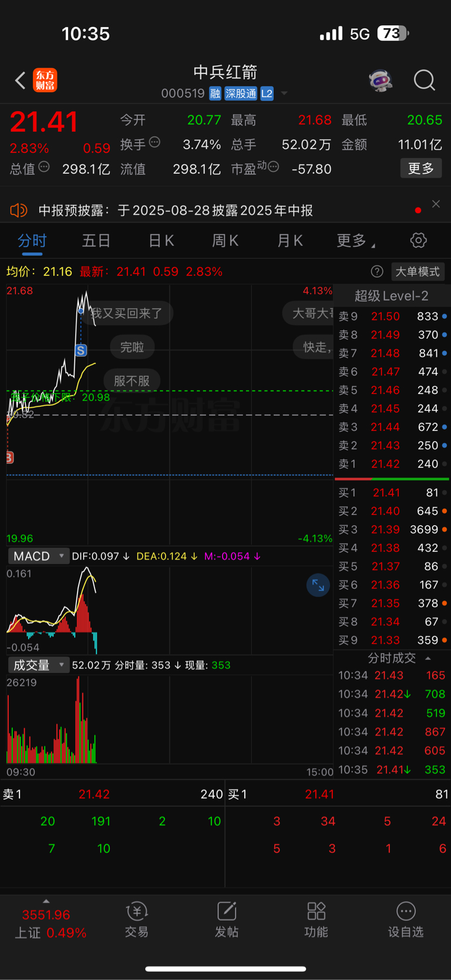Viewport: 451px width, 980px height.
Task: Open chart settings gear icon
Action: click(x=418, y=240)
